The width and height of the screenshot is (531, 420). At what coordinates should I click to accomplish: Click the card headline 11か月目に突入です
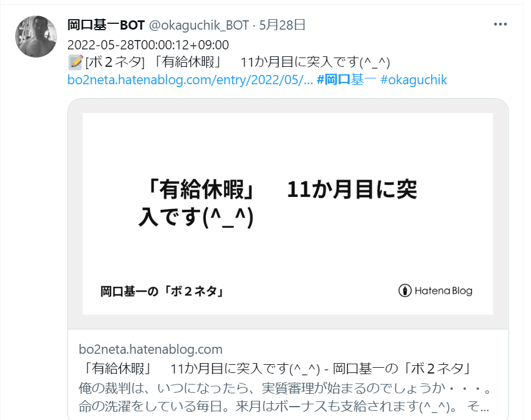[x=277, y=203]
